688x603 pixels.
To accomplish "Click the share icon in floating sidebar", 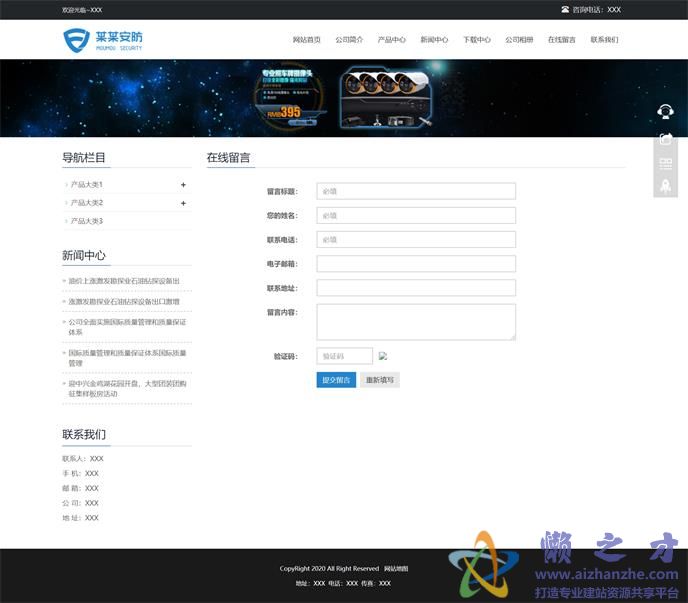I will [x=665, y=139].
